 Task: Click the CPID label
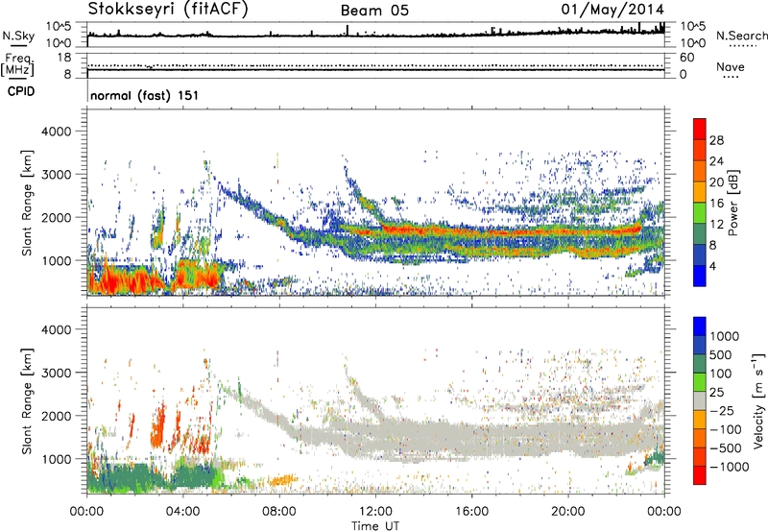[21, 91]
